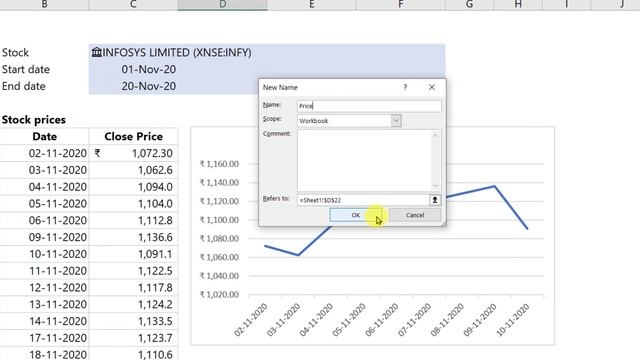This screenshot has width=640, height=360.
Task: Select column F header
Action: 400,4
